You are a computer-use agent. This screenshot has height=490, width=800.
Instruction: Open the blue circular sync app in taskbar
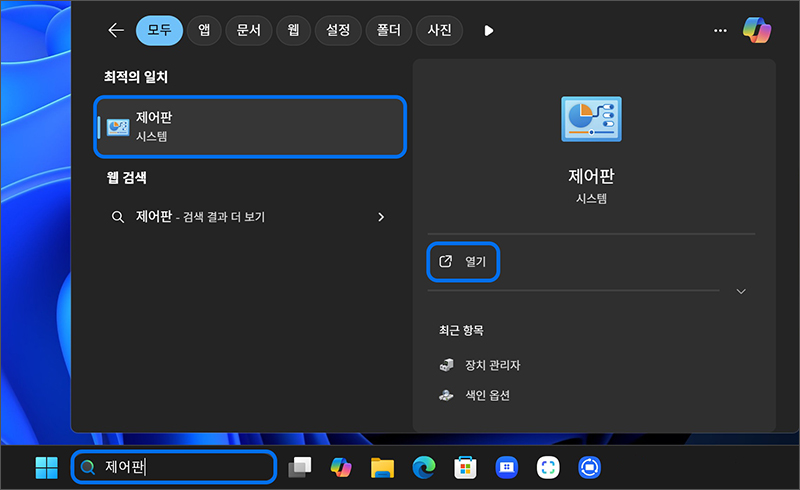point(589,467)
